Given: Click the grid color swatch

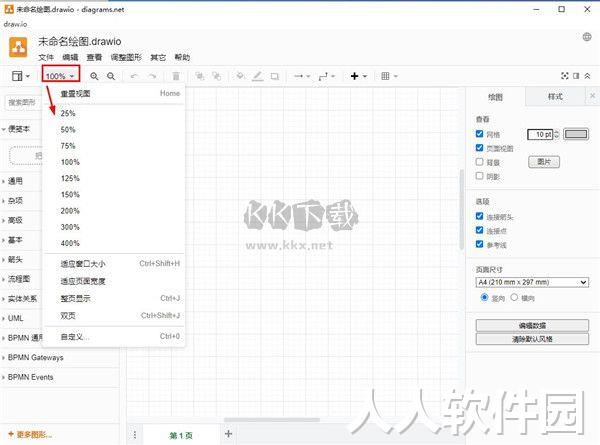Looking at the screenshot, I should click(576, 134).
